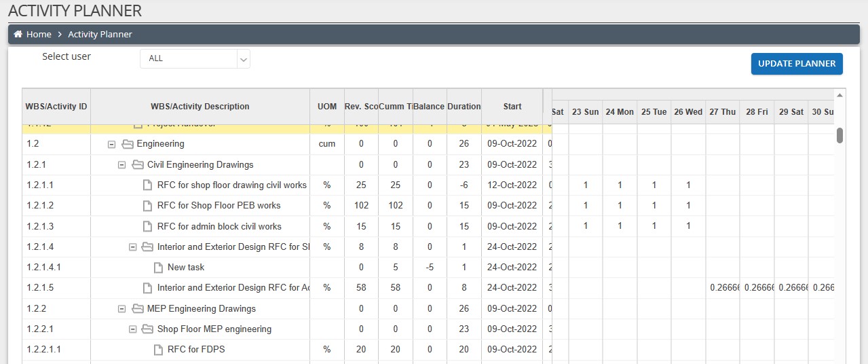Click the Activity Planner breadcrumb item
868x364 pixels.
pos(100,34)
